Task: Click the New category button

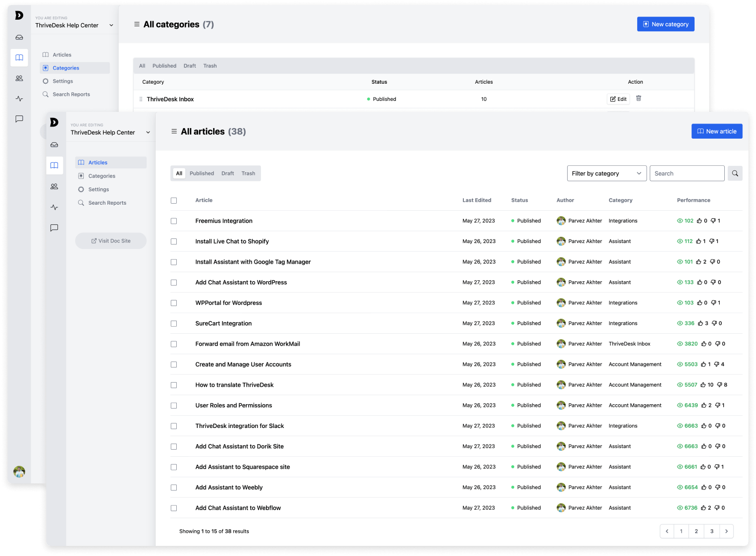Action: tap(666, 24)
